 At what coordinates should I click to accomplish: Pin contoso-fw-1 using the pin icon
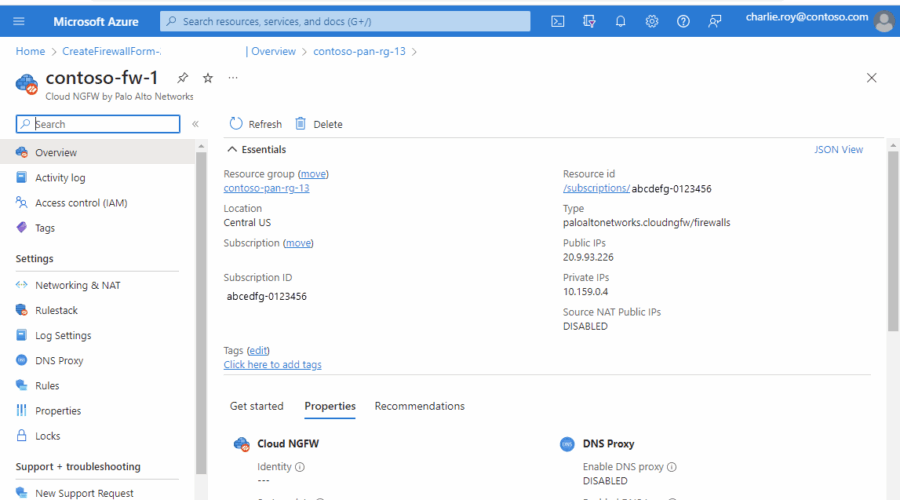coord(183,78)
